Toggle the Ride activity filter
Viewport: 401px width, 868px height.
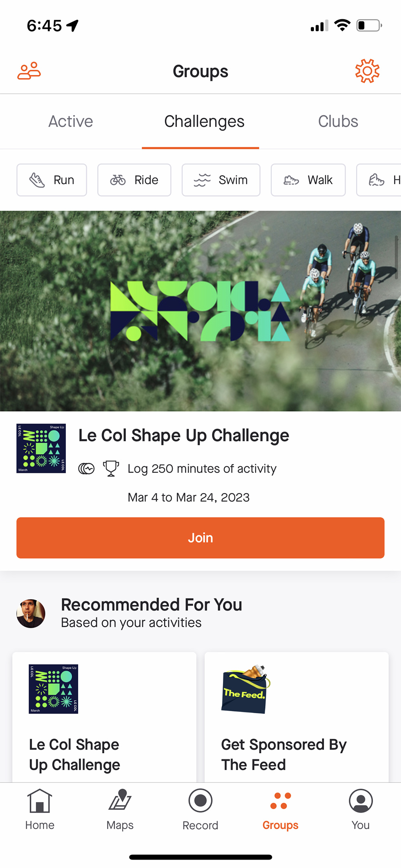coord(134,180)
